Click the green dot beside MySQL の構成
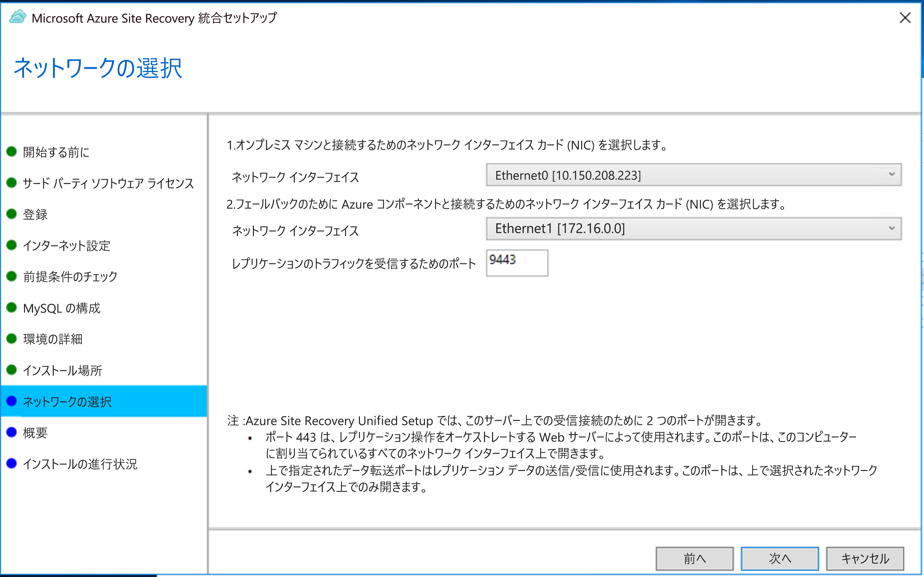The height and width of the screenshot is (577, 924). [x=11, y=307]
